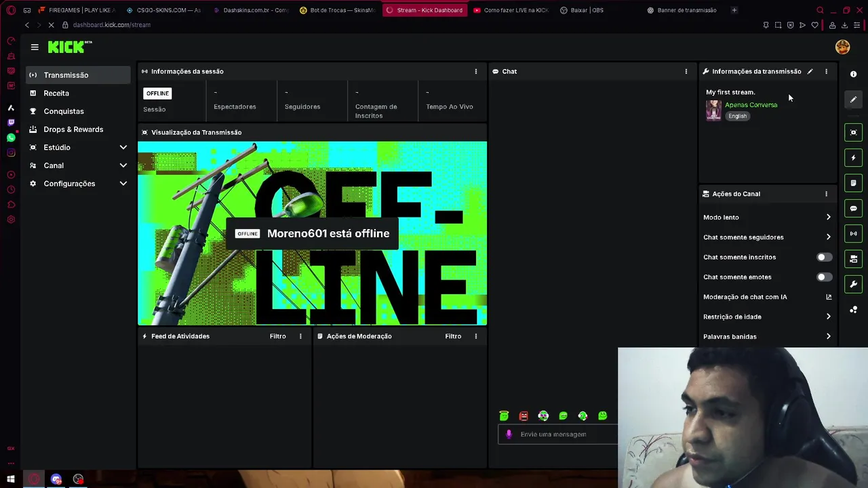This screenshot has width=868, height=488.
Task: Select Transmissão in the sidebar
Action: tap(78, 75)
